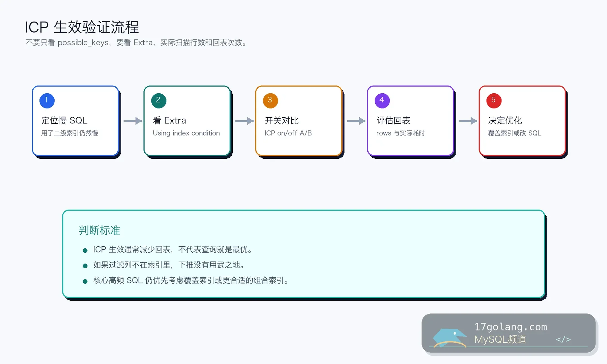Click the 判断标准 heading

(99, 231)
